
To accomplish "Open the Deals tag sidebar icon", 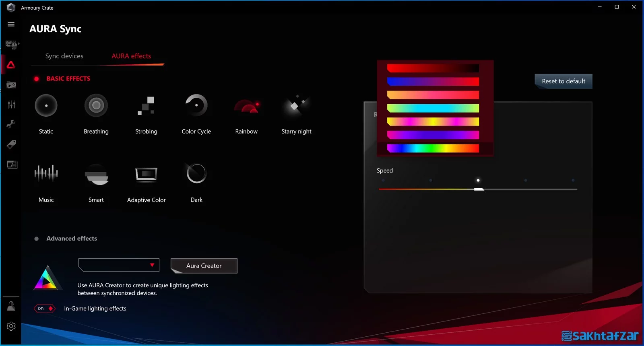I will pos(11,144).
